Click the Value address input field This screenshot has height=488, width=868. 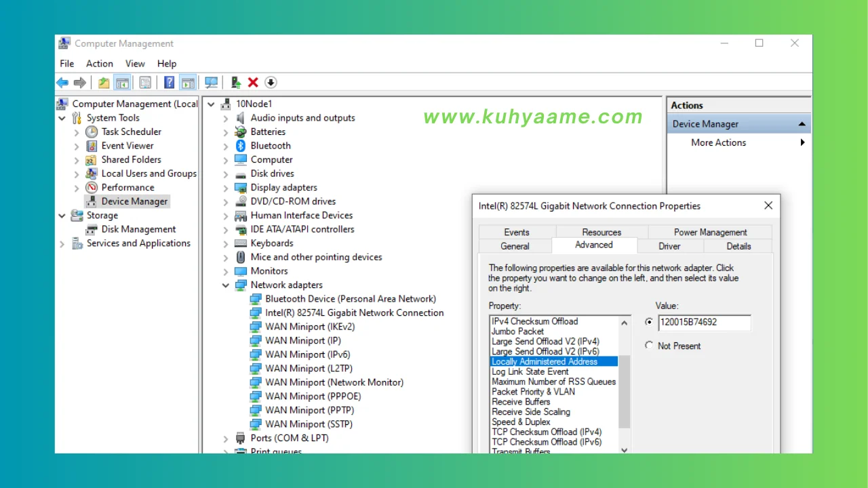(704, 323)
